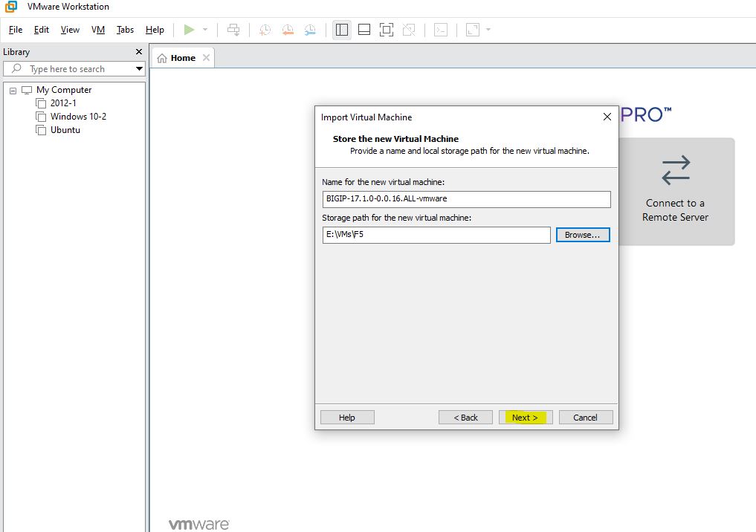
Task: Click the Send Ctrl+Alt+Del toolbar icon
Action: [233, 30]
